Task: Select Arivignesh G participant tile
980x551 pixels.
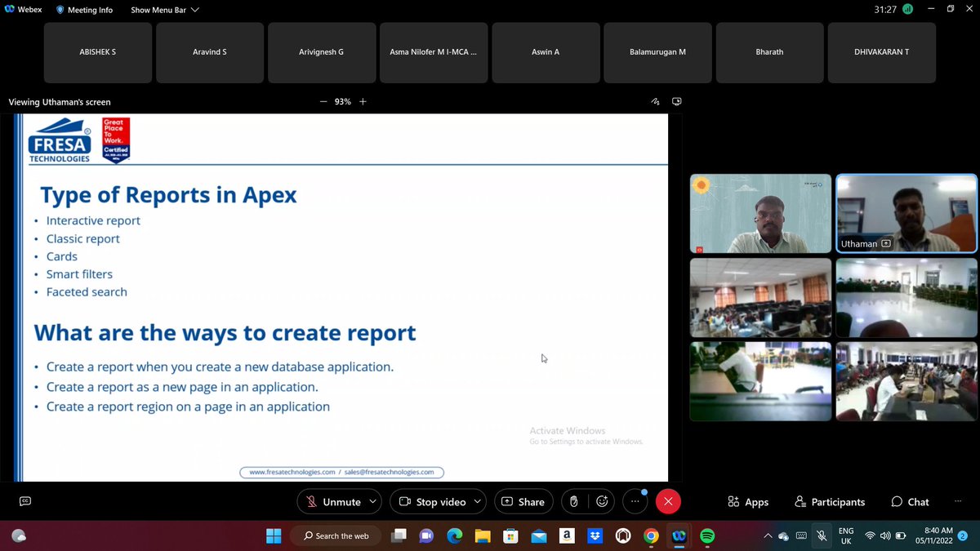Action: tap(322, 52)
